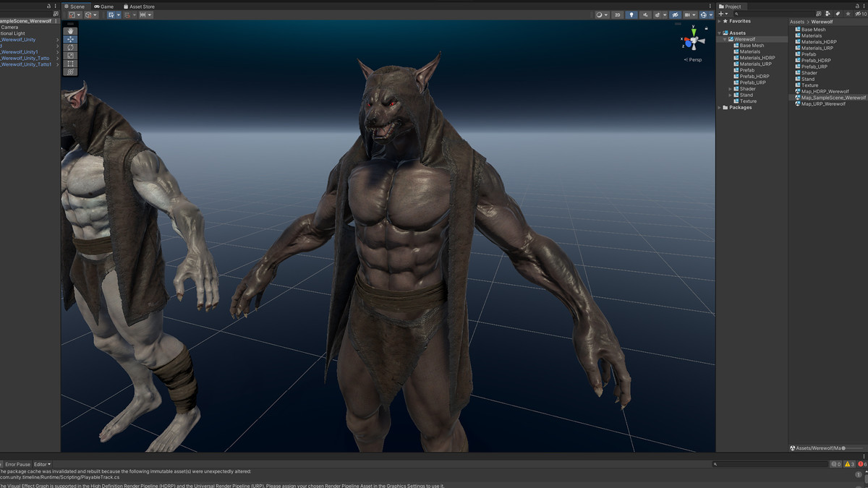Screen dimensions: 868x488
Task: Switch to the Scene tab
Action: coord(75,7)
